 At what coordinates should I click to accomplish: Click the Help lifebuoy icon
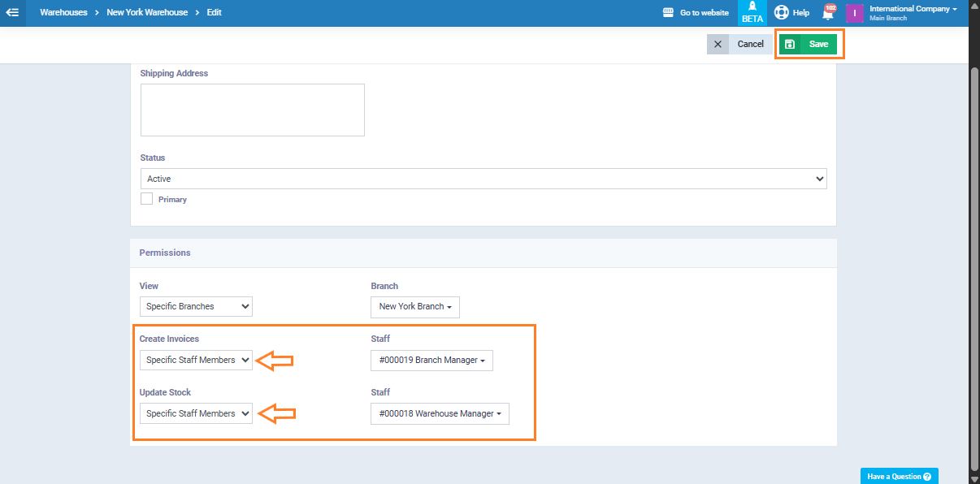pyautogui.click(x=781, y=13)
